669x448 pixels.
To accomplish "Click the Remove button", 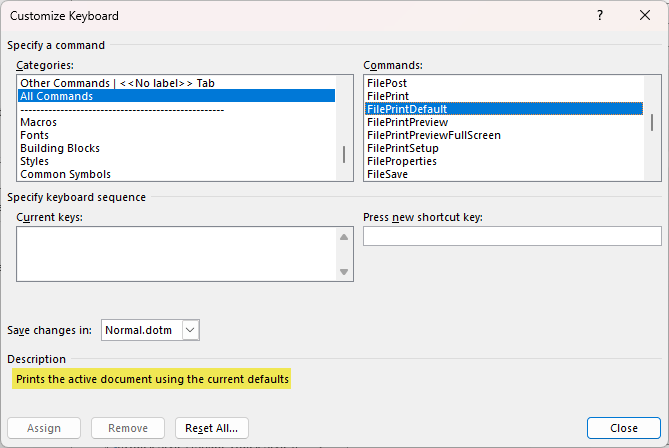I will [128, 428].
